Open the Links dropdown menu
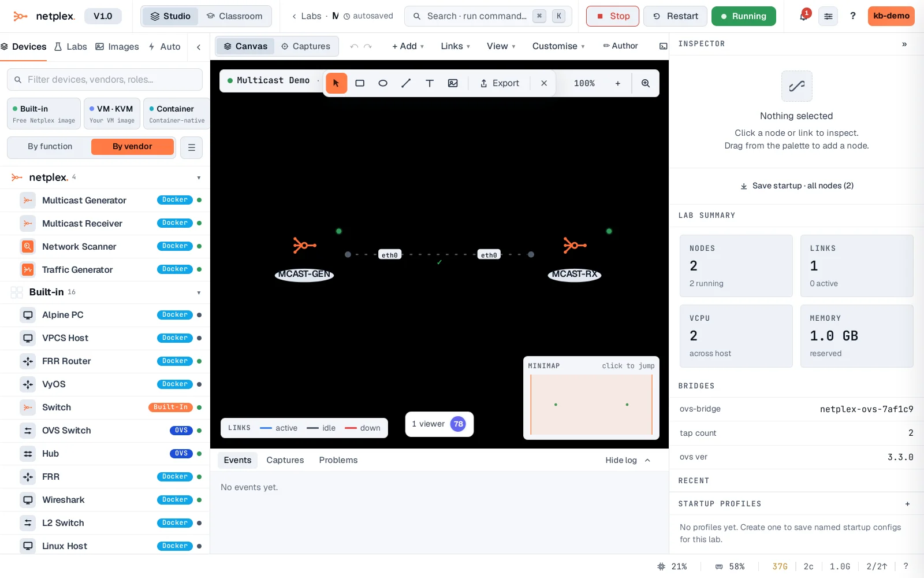The height and width of the screenshot is (578, 924). click(455, 46)
